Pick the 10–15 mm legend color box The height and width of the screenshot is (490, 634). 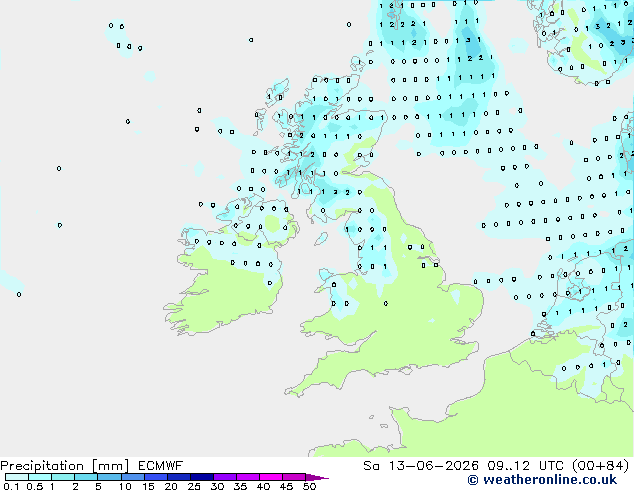(x=133, y=477)
